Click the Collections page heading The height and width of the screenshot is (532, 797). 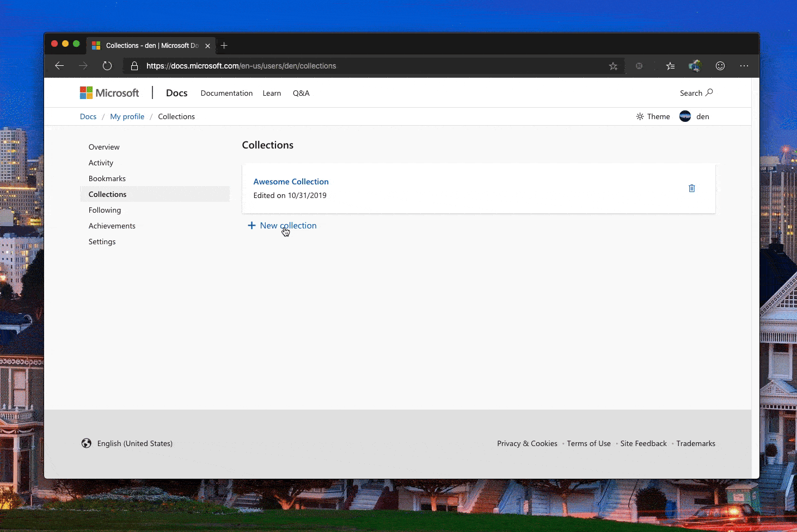coord(267,145)
